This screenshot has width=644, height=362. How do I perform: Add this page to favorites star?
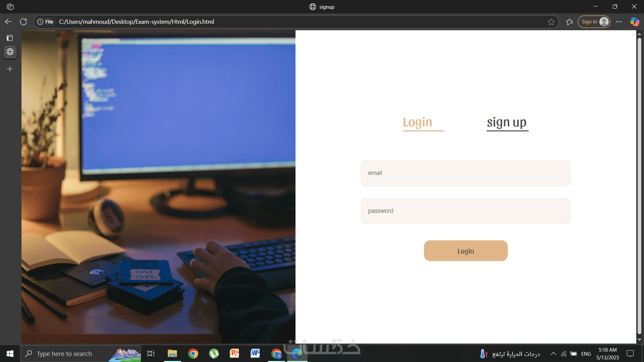tap(551, 22)
